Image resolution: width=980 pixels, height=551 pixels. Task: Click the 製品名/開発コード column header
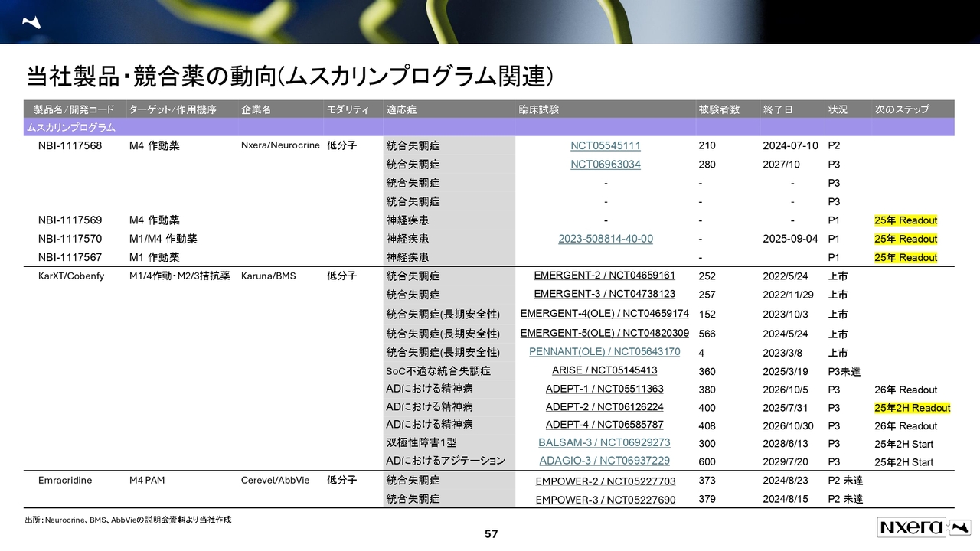click(73, 109)
